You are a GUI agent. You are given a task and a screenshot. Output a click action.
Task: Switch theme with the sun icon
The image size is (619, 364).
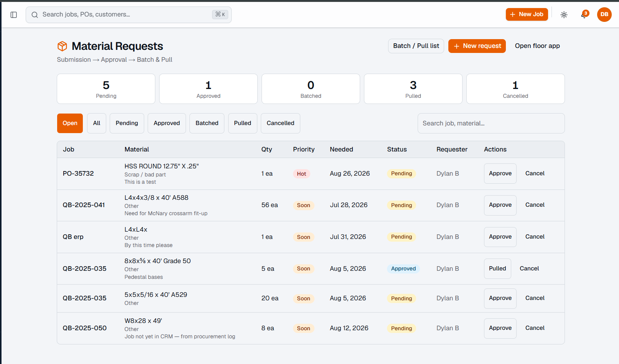pos(564,15)
